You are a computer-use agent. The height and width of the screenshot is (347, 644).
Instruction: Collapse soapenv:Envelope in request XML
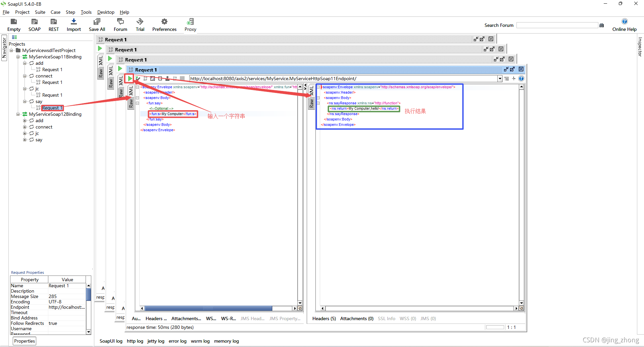click(x=137, y=87)
